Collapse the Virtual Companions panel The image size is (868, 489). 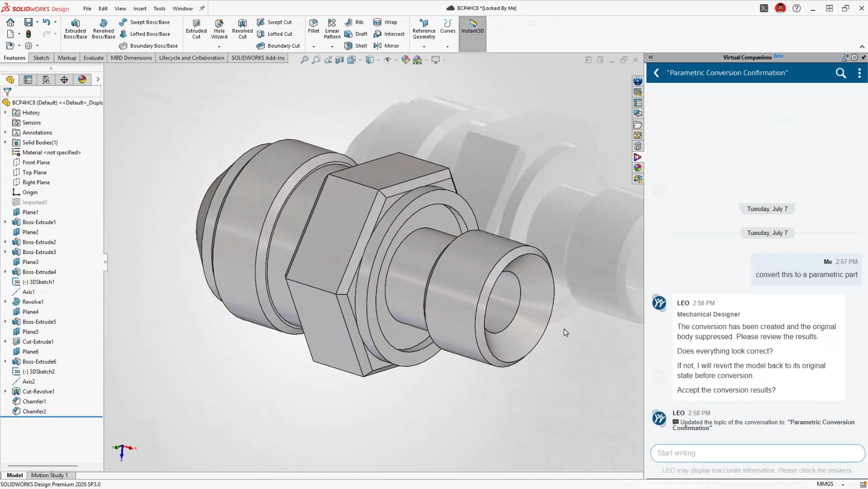tap(651, 57)
